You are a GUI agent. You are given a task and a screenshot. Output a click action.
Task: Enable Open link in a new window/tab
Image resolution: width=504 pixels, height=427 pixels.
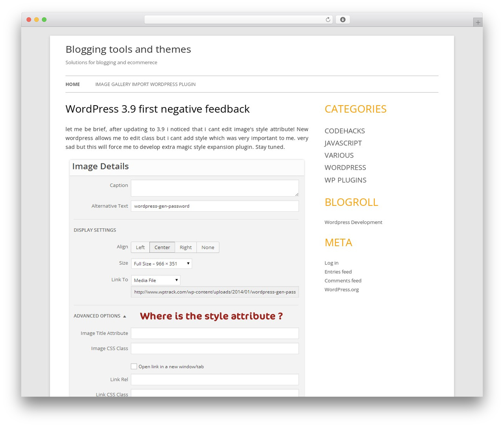pos(134,366)
